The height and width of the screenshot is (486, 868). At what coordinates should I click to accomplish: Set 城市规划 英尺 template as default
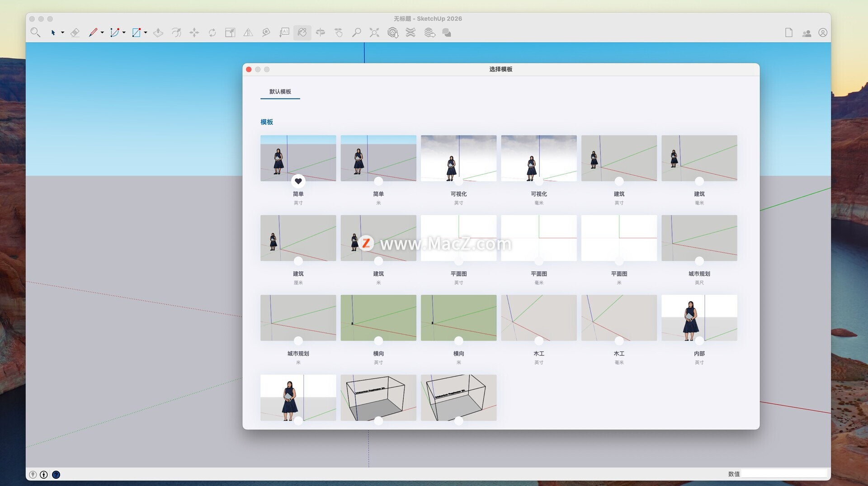699,261
